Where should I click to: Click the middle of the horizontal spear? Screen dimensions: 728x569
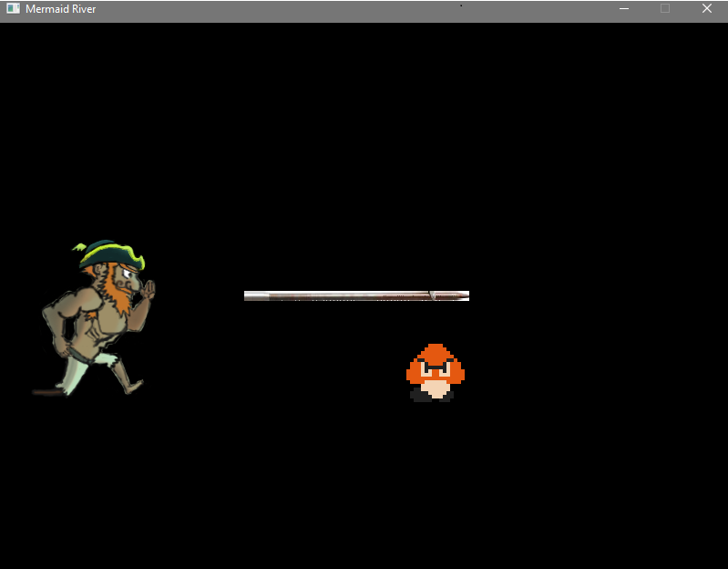pos(356,295)
